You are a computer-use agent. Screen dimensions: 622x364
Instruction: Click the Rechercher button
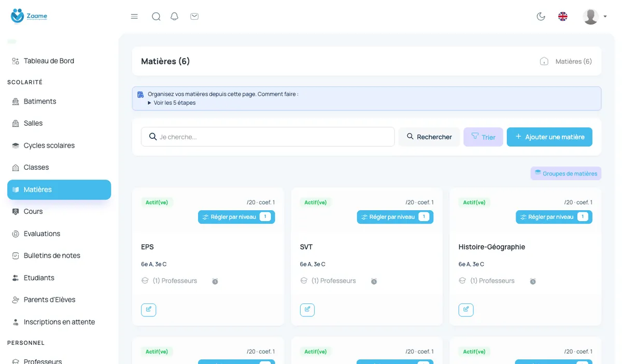coord(429,137)
